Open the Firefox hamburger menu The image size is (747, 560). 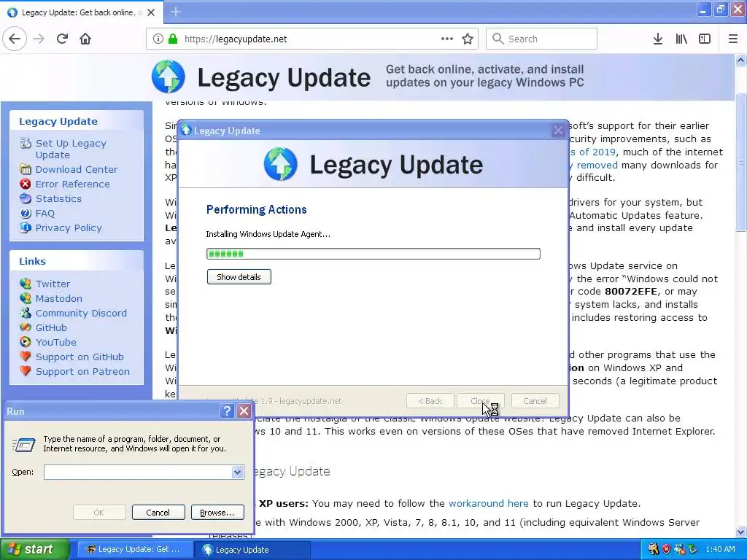[733, 39]
